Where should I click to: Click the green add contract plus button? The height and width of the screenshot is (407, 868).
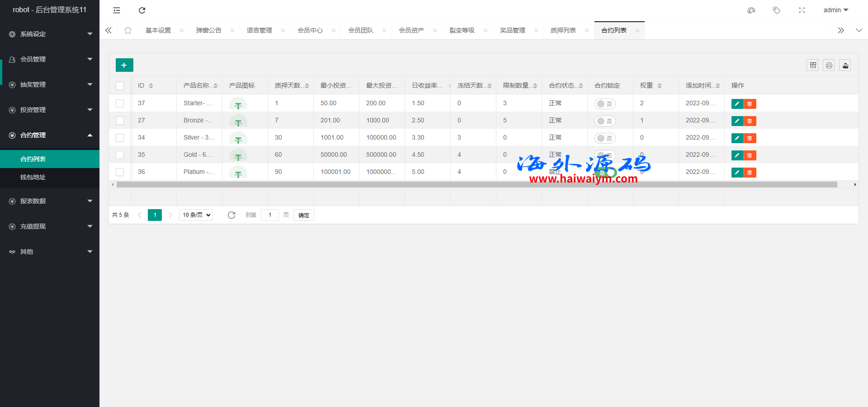(124, 65)
